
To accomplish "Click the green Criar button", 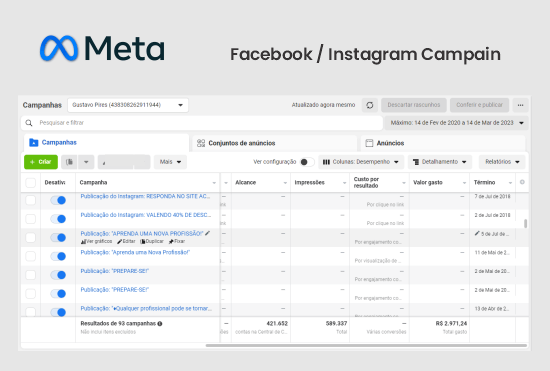I will click(x=41, y=162).
